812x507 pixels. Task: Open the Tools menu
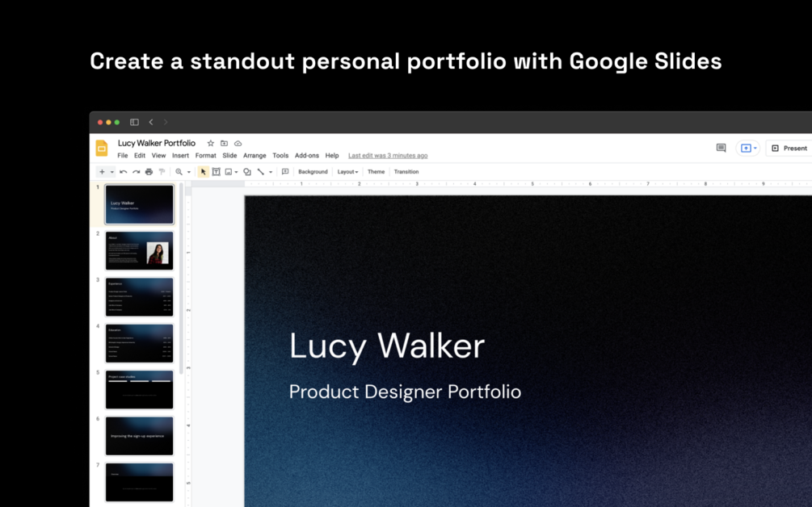click(x=280, y=156)
